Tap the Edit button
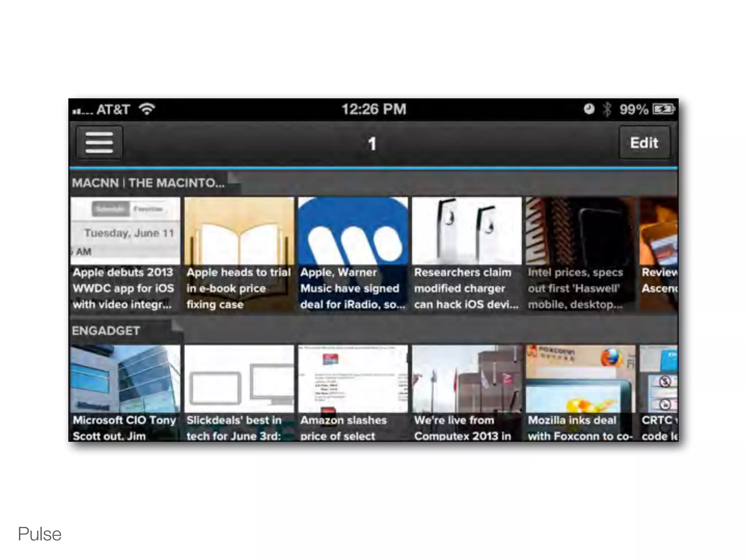The image size is (747, 560). click(644, 143)
